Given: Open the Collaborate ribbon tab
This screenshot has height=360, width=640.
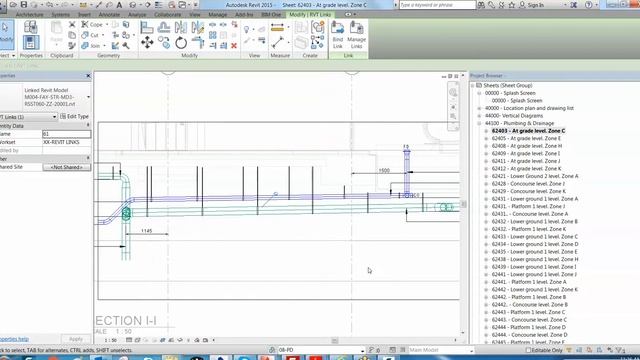Looking at the screenshot, I should click(167, 15).
